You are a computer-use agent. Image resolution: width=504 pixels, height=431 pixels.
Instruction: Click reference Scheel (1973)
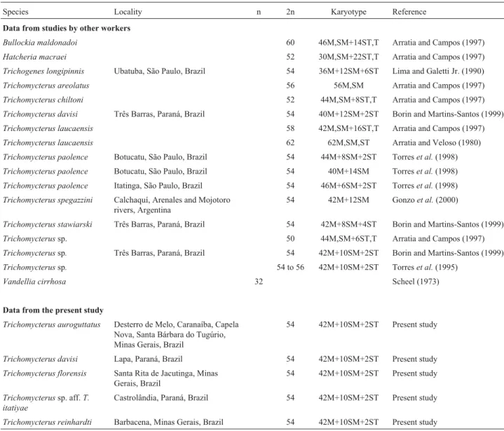coord(416,282)
